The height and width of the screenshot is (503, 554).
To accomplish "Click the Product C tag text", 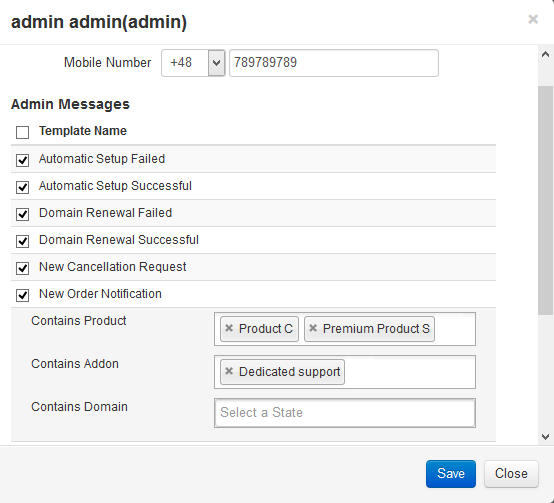I will point(266,329).
